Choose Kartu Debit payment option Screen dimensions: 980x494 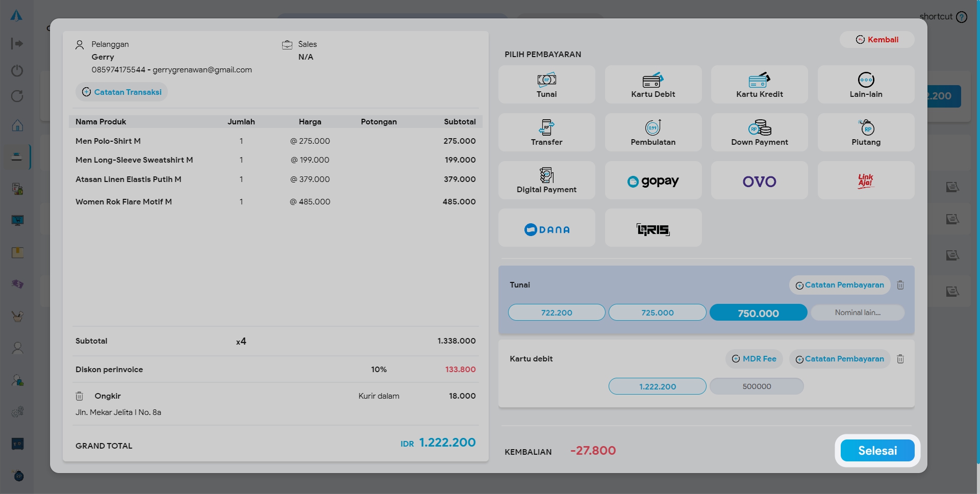653,85
